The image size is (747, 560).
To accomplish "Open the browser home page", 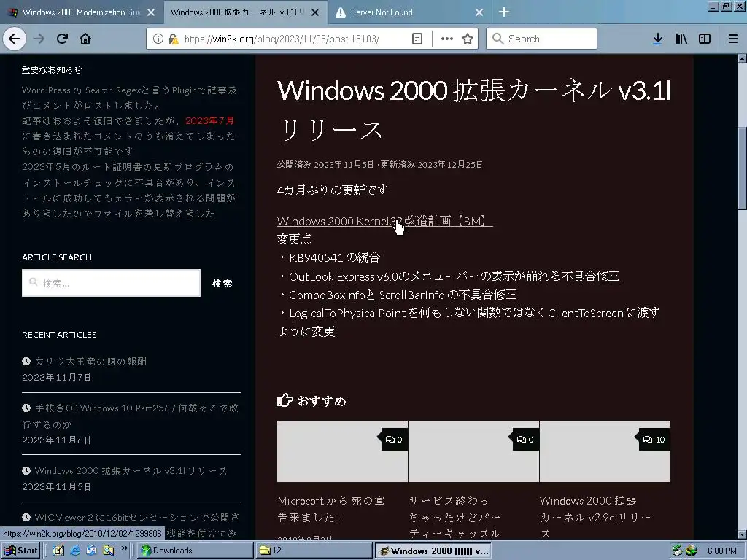I will 85,39.
